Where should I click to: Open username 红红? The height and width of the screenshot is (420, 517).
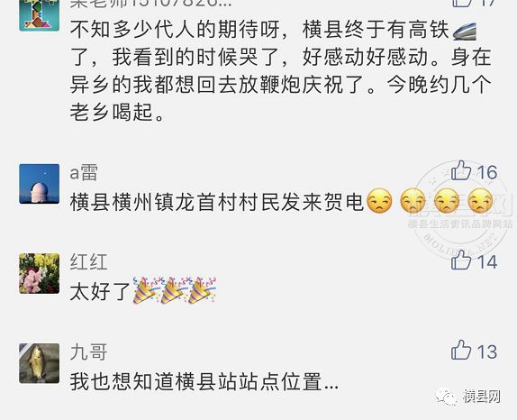[88, 262]
